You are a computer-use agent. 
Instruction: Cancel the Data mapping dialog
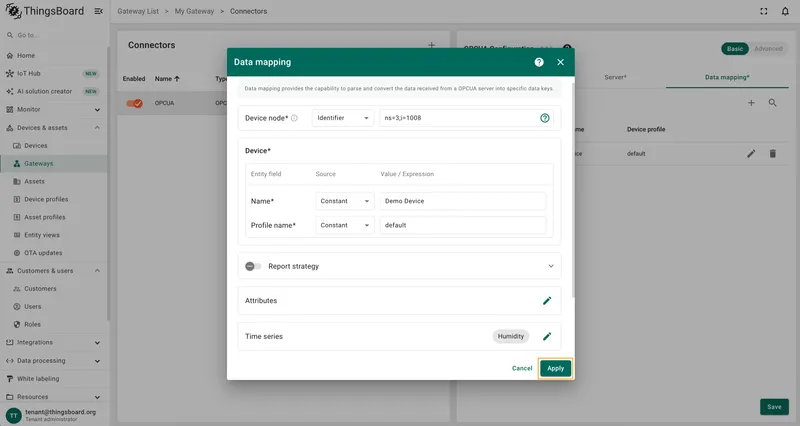pyautogui.click(x=522, y=368)
